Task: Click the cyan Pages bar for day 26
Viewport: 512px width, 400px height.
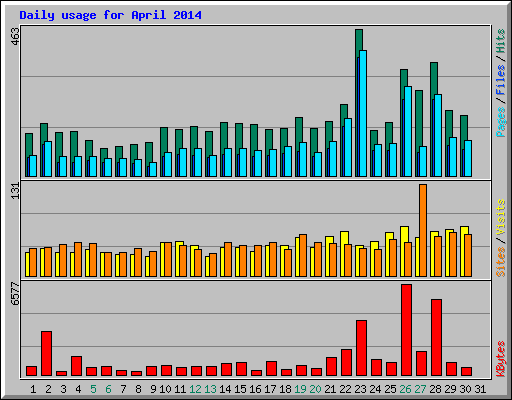Action: (408, 132)
